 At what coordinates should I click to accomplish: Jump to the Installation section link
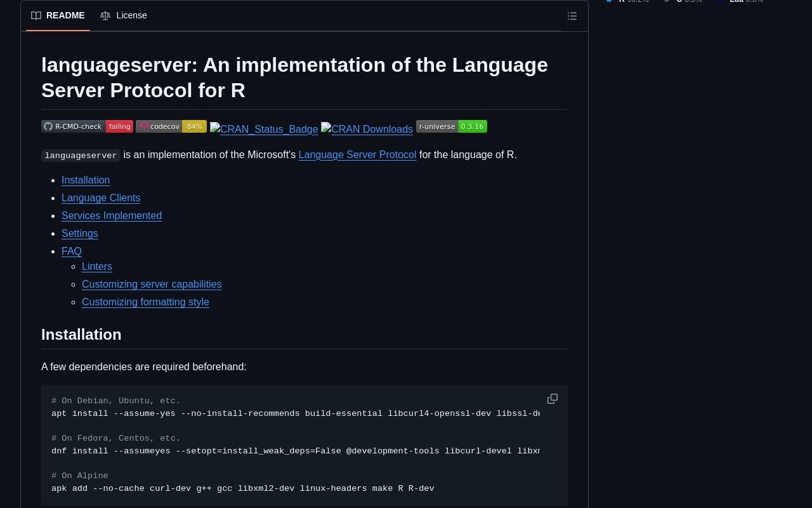click(86, 180)
